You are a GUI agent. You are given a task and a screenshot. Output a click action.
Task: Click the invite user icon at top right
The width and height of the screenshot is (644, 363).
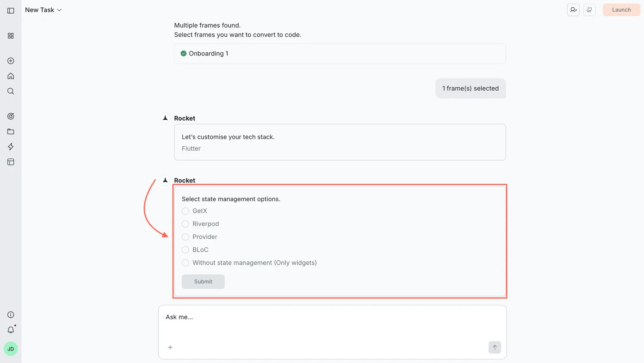tap(573, 9)
